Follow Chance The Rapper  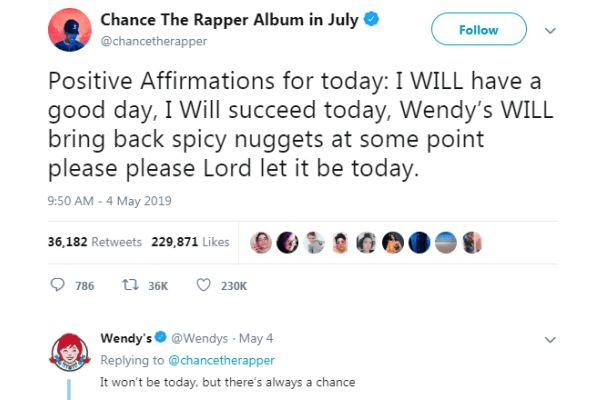click(478, 30)
